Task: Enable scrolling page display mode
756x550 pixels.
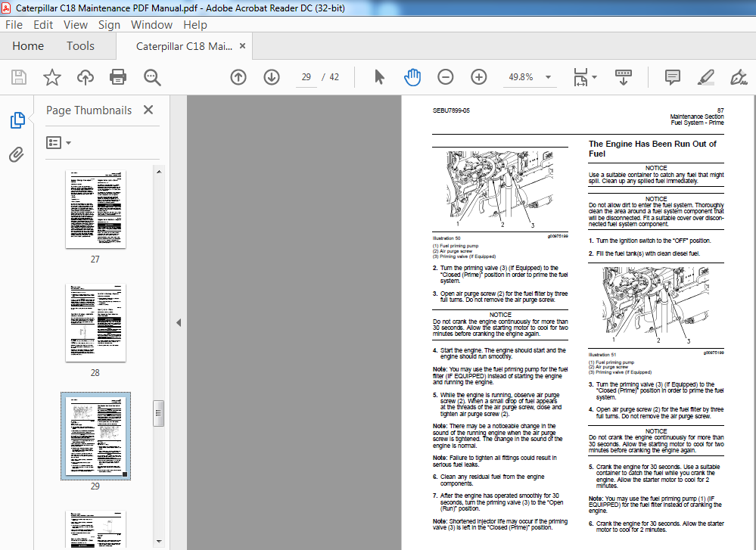Action: coord(624,77)
